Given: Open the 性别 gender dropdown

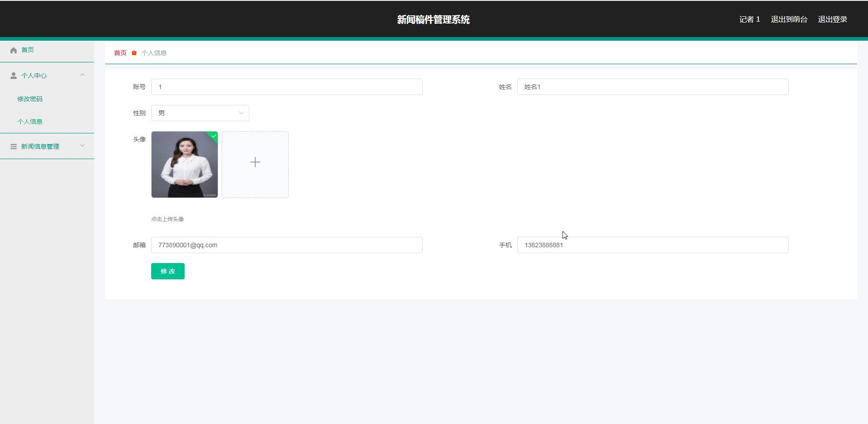Looking at the screenshot, I should point(200,113).
